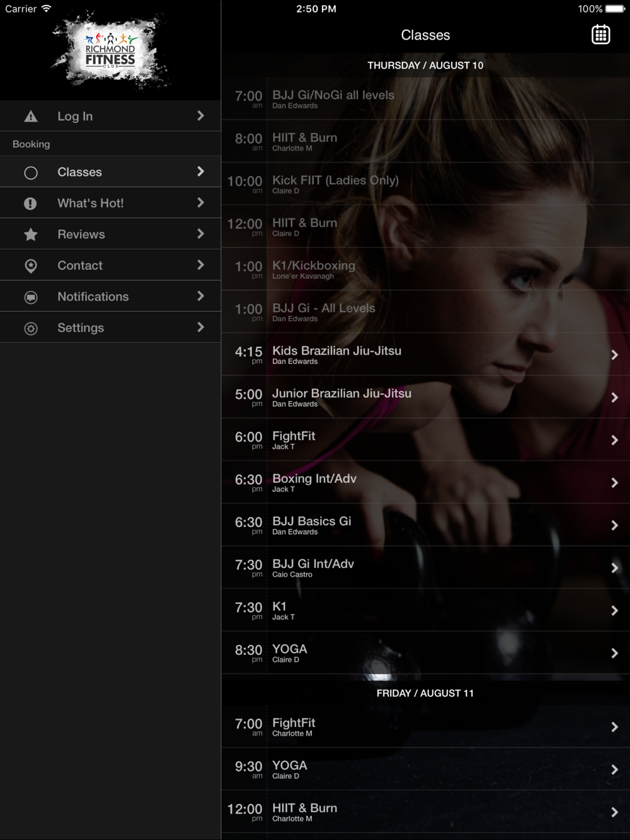Select the 12:00 pm Thursday HIIT & Burn
This screenshot has width=630, height=840.
coord(425,227)
